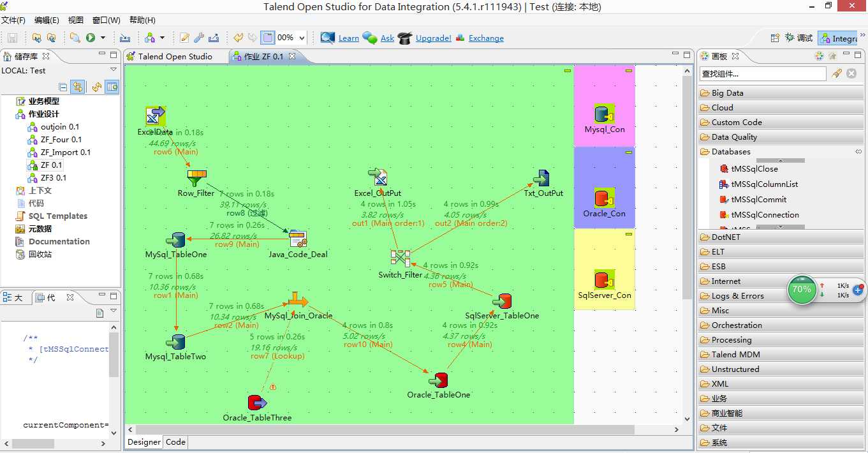Select tMSSqlColumnList in the palette

(x=758, y=184)
